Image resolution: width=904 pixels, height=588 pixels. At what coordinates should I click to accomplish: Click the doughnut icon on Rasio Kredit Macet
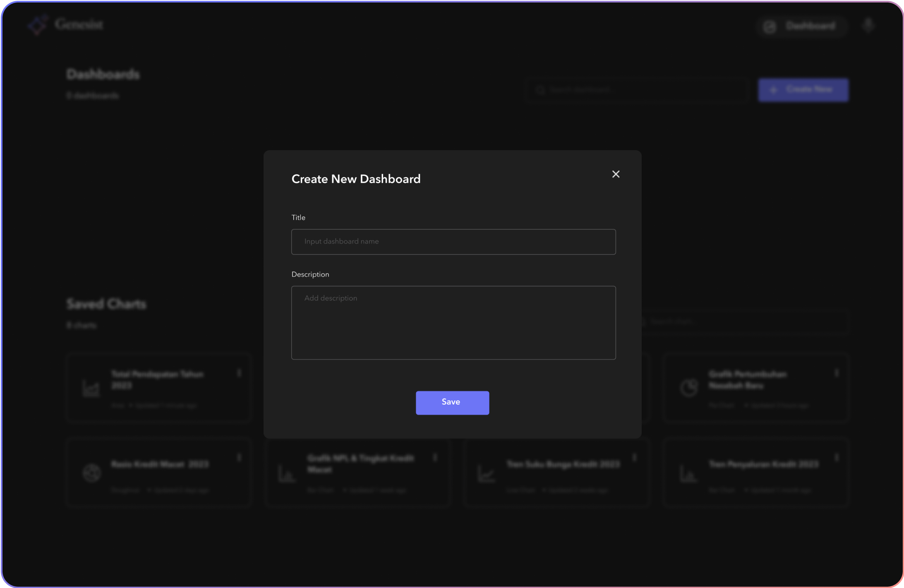[91, 473]
